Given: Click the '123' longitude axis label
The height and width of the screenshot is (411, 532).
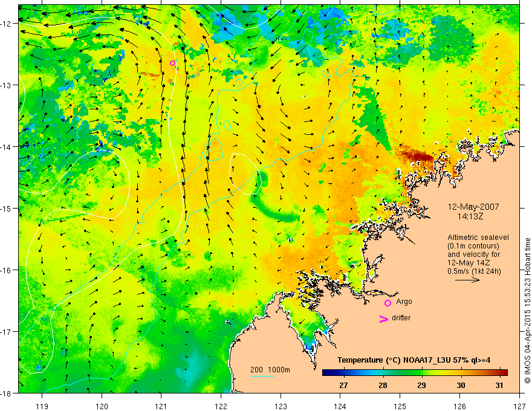Looking at the screenshot, I should point(281,406).
